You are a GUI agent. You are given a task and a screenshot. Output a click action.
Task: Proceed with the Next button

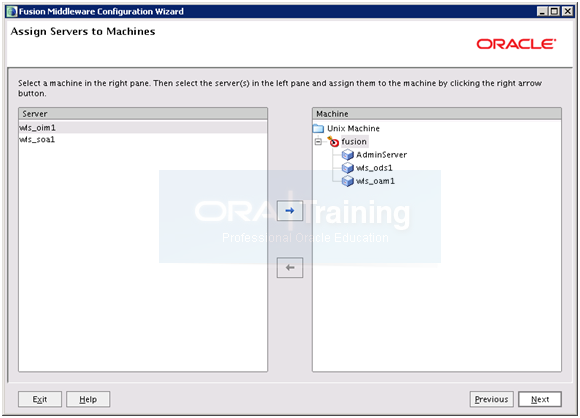(540, 400)
